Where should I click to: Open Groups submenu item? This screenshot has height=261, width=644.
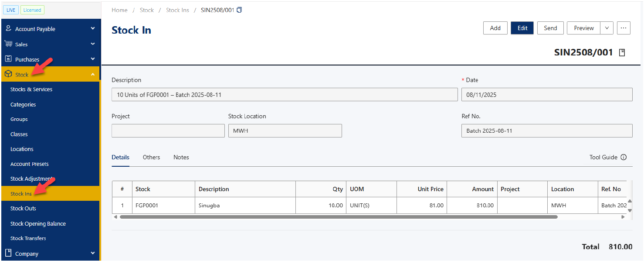point(19,119)
